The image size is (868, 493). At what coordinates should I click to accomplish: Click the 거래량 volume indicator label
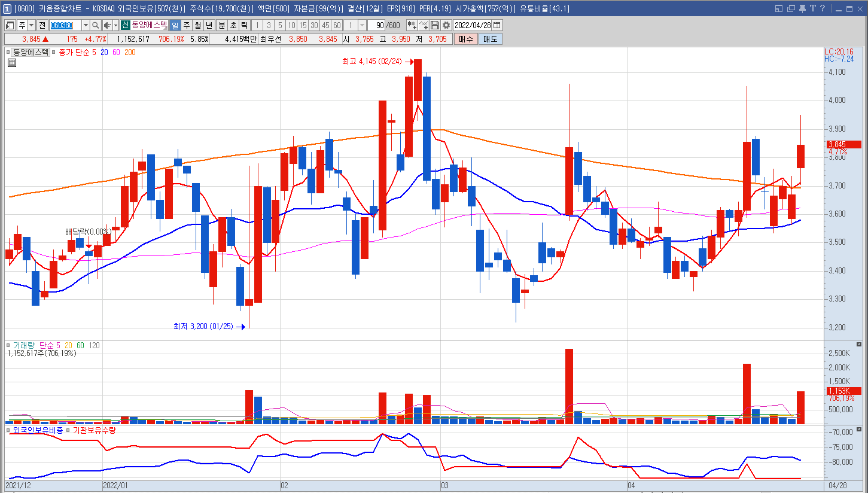point(25,345)
